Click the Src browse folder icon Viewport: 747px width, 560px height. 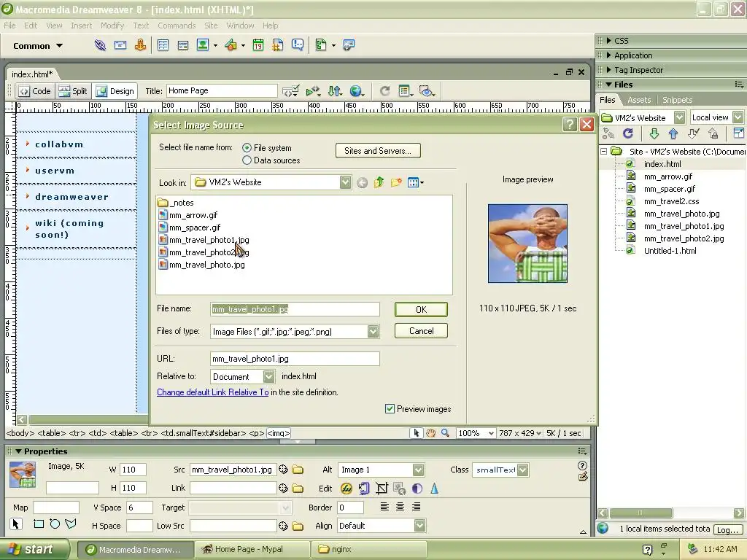298,470
